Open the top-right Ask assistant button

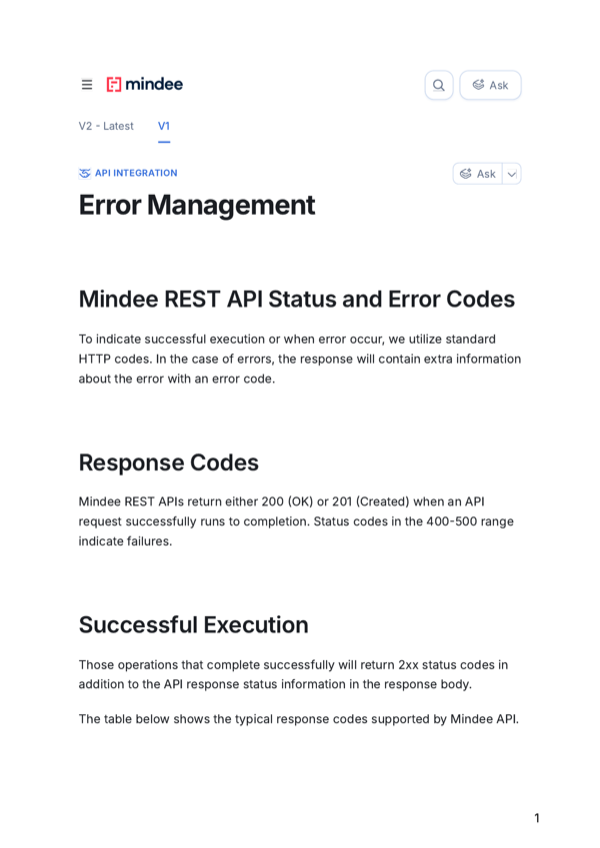point(490,85)
